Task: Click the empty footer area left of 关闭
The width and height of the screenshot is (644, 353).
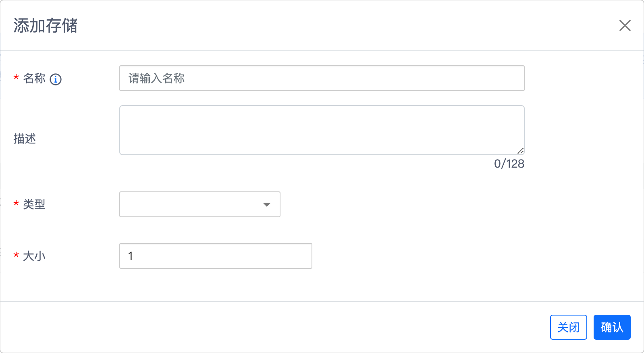Action: point(274,327)
